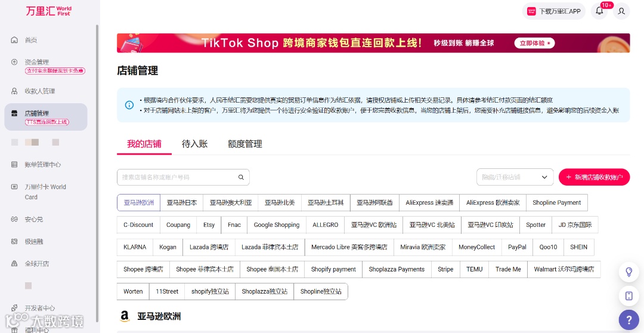
Task: Select the PayPal platform filter
Action: tap(517, 247)
